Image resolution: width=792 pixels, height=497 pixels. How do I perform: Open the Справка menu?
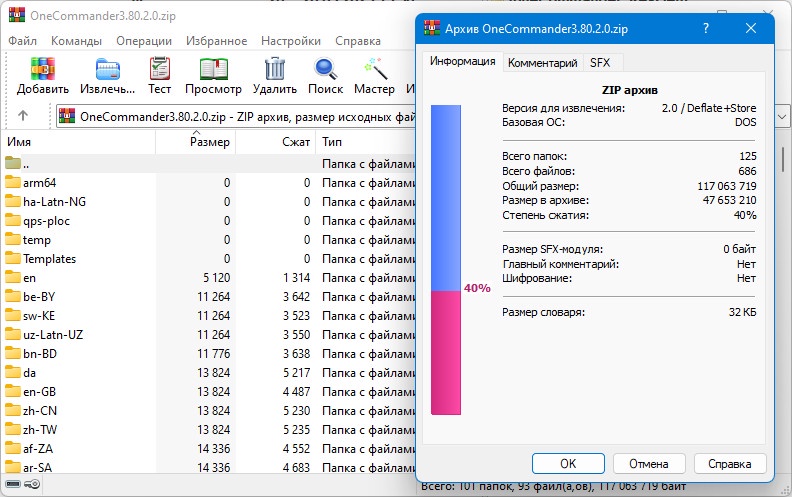pyautogui.click(x=358, y=41)
